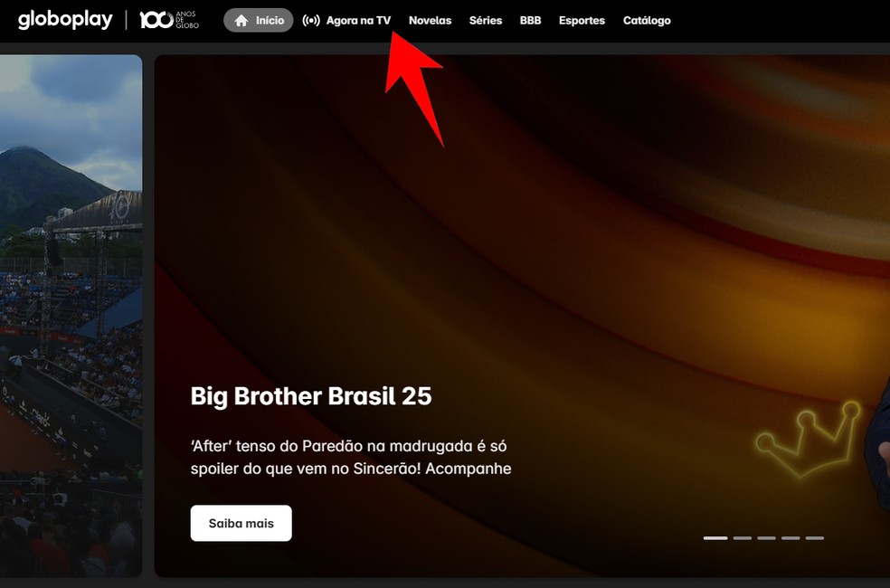The width and height of the screenshot is (890, 588).
Task: Navigate to Esportes
Action: point(582,21)
